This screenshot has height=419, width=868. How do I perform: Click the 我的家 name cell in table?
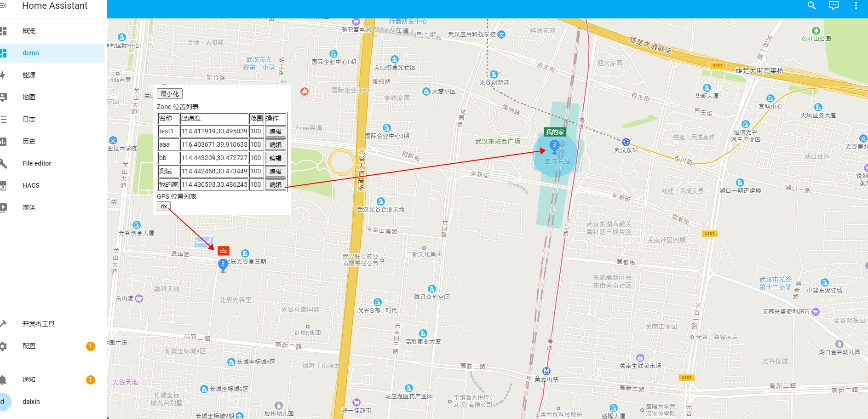(x=168, y=185)
